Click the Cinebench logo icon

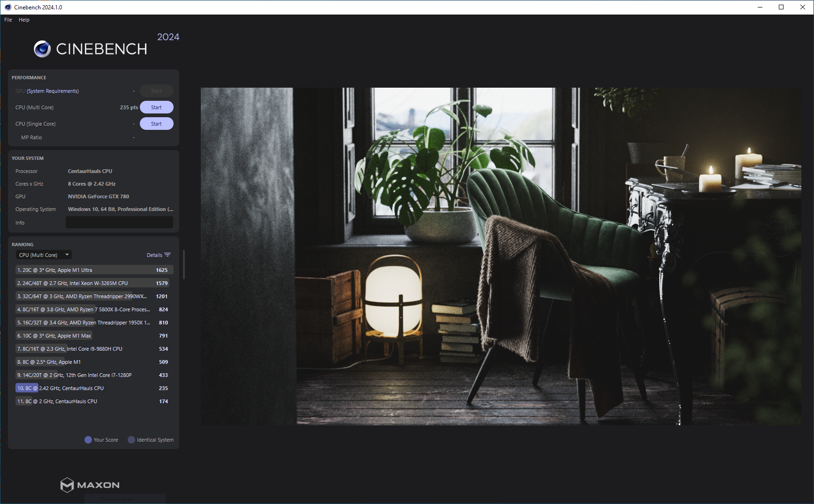pyautogui.click(x=42, y=49)
